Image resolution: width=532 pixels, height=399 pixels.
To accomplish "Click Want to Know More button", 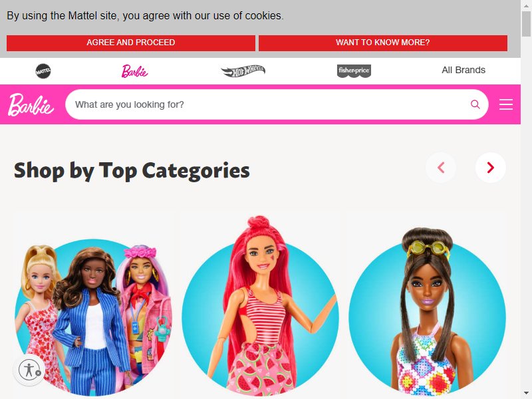I will (383, 43).
